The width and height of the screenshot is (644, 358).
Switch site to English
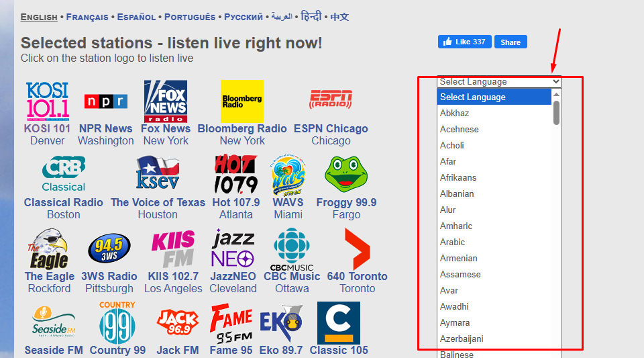point(39,17)
